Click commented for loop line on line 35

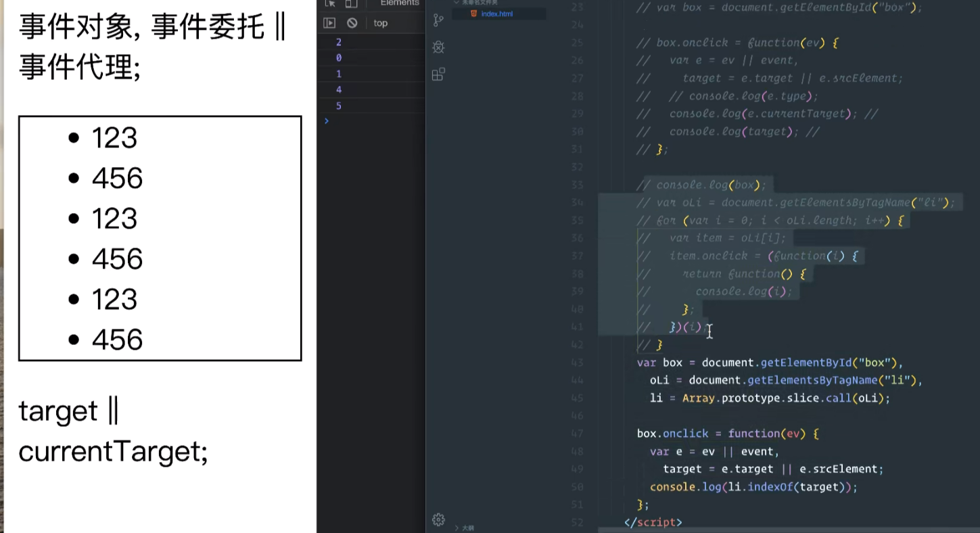click(770, 221)
